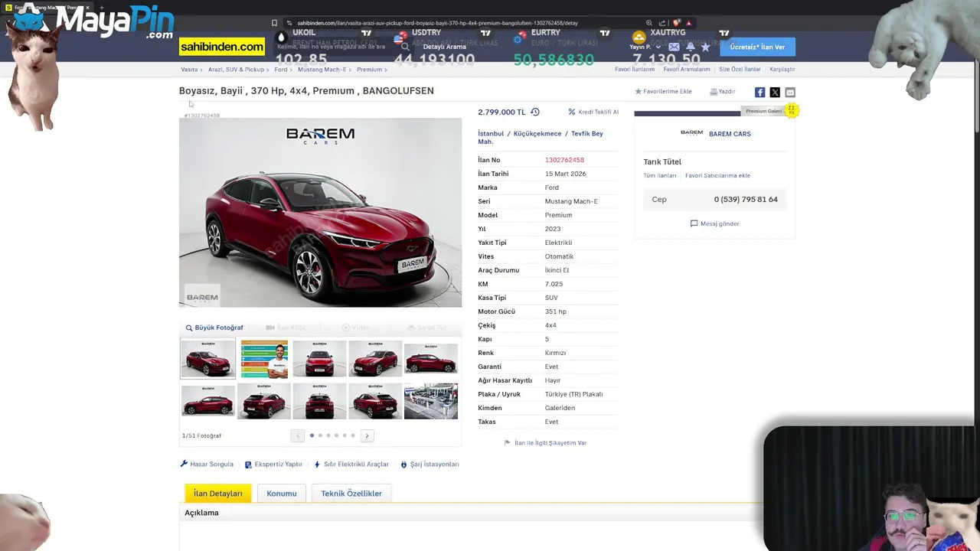Open Mustang Mach-E breadcrumb
Screen dimensions: 980x551
coord(322,70)
